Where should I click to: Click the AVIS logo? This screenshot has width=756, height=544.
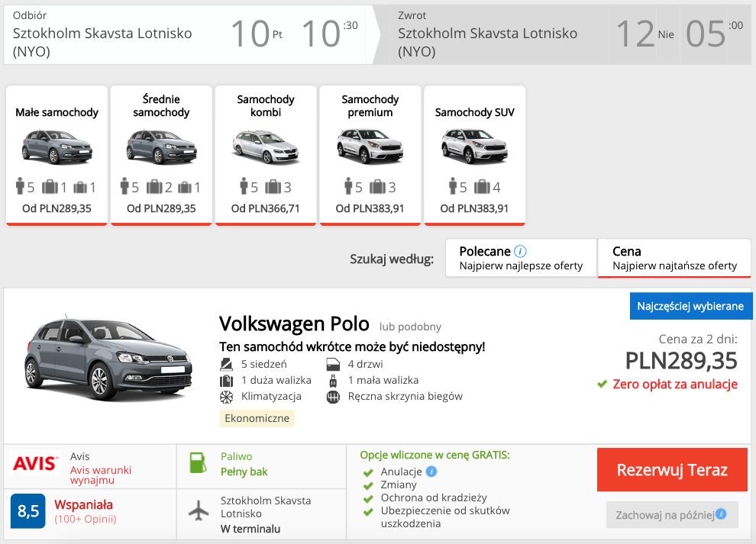tap(35, 463)
